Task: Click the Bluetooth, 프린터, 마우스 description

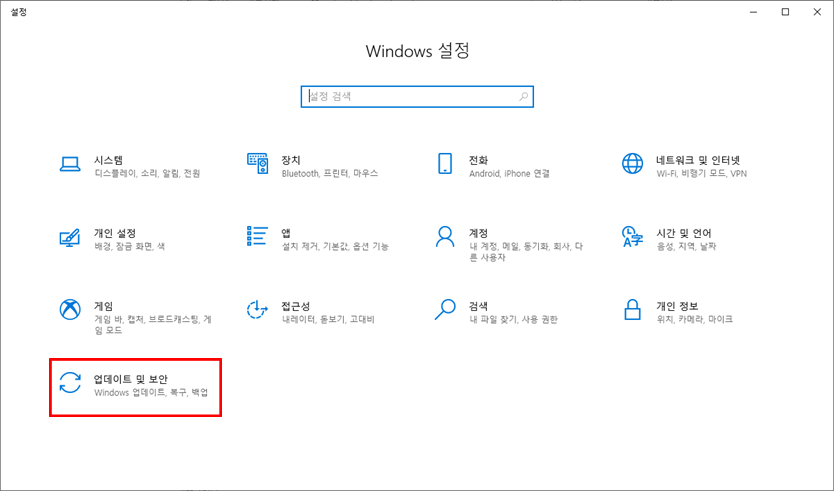Action: coord(330,173)
